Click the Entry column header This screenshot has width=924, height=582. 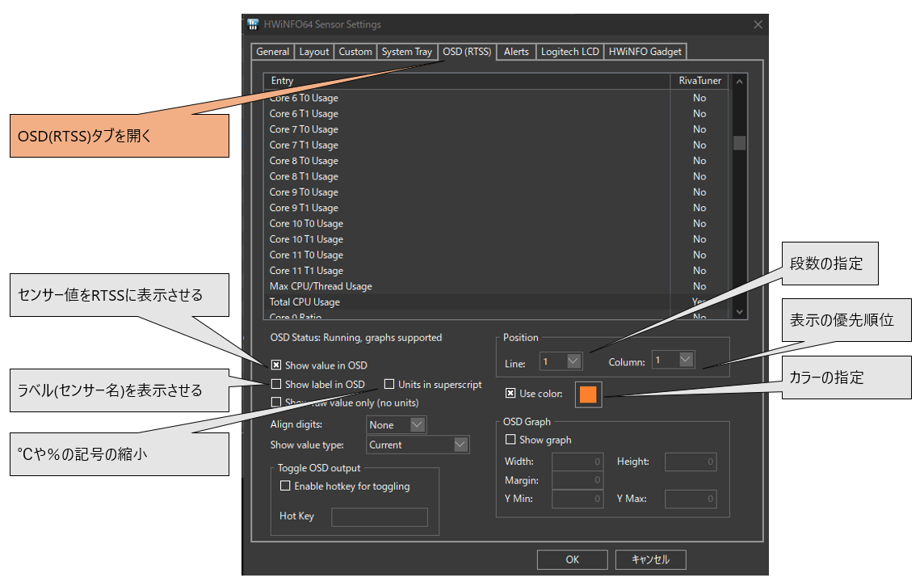(467, 81)
